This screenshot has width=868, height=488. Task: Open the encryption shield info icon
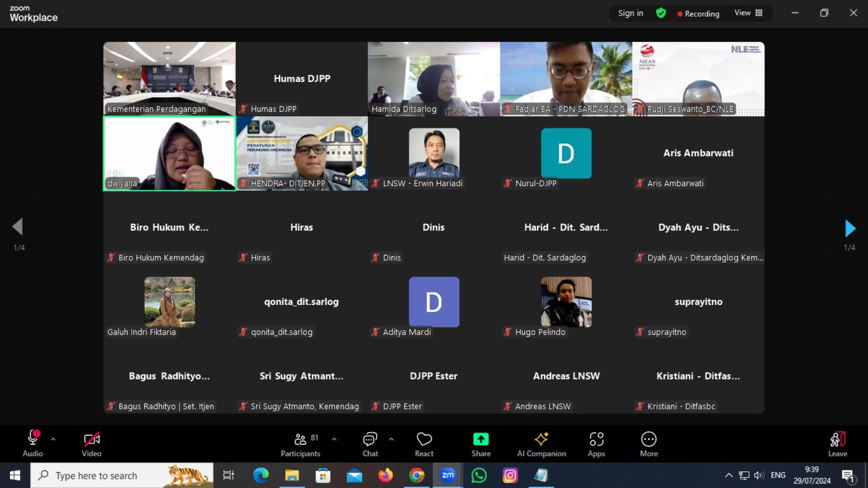661,13
